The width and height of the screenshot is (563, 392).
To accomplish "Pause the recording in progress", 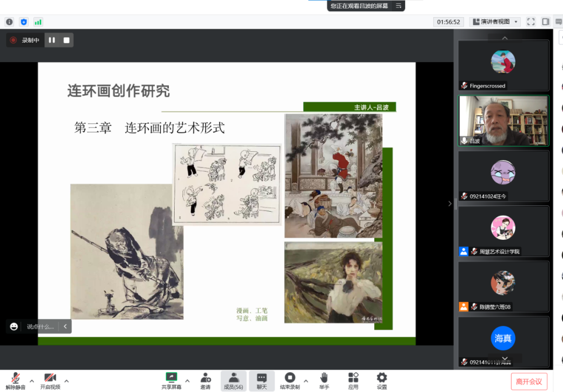I will [52, 40].
